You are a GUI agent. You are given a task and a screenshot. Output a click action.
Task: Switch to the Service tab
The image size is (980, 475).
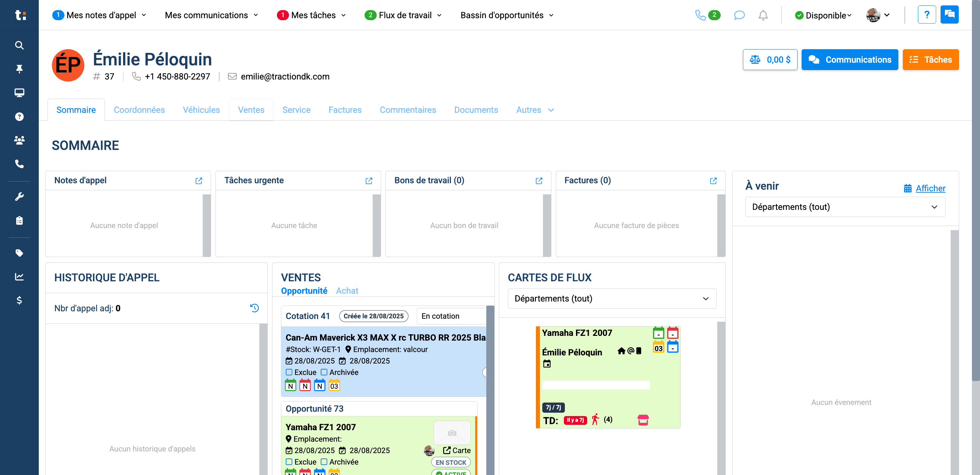tap(296, 110)
